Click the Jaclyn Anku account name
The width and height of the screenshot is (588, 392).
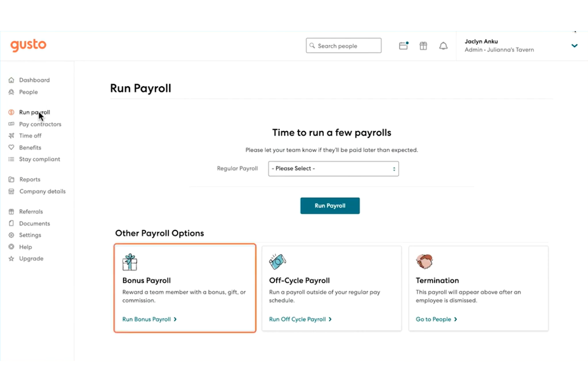(481, 41)
